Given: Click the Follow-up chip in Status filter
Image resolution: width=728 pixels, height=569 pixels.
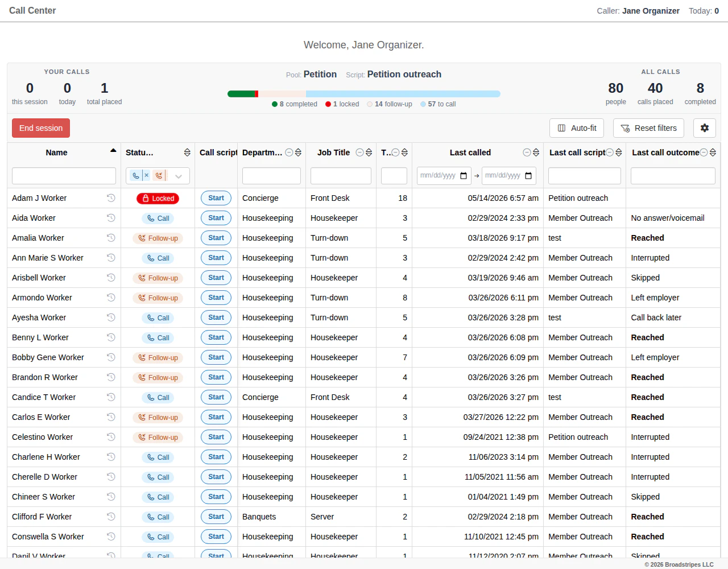Looking at the screenshot, I should click(x=159, y=176).
